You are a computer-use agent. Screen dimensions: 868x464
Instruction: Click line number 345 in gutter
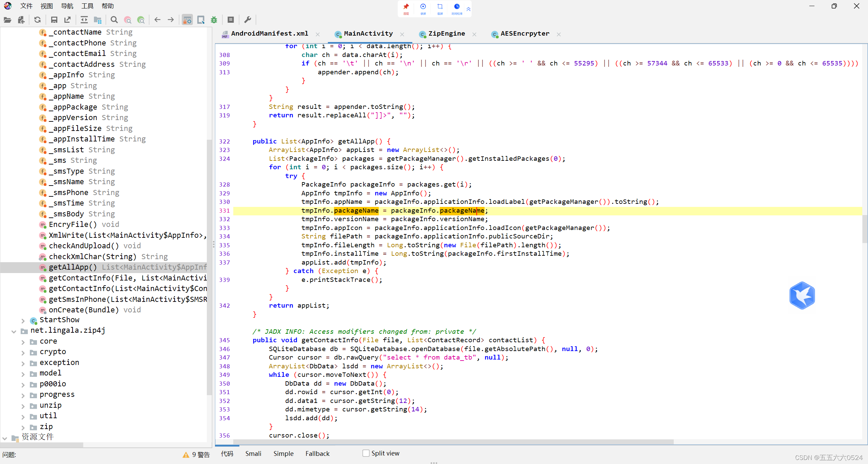click(224, 340)
